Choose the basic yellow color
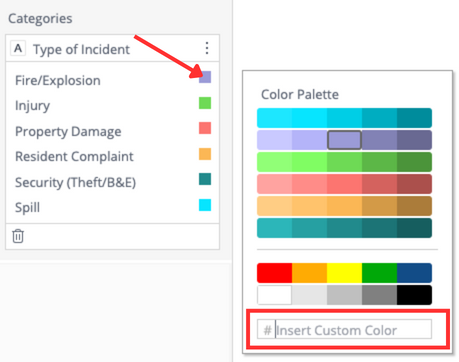 (x=344, y=273)
